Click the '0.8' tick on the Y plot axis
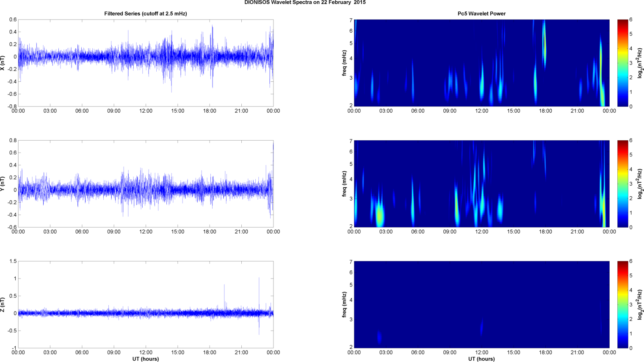 tap(13, 140)
